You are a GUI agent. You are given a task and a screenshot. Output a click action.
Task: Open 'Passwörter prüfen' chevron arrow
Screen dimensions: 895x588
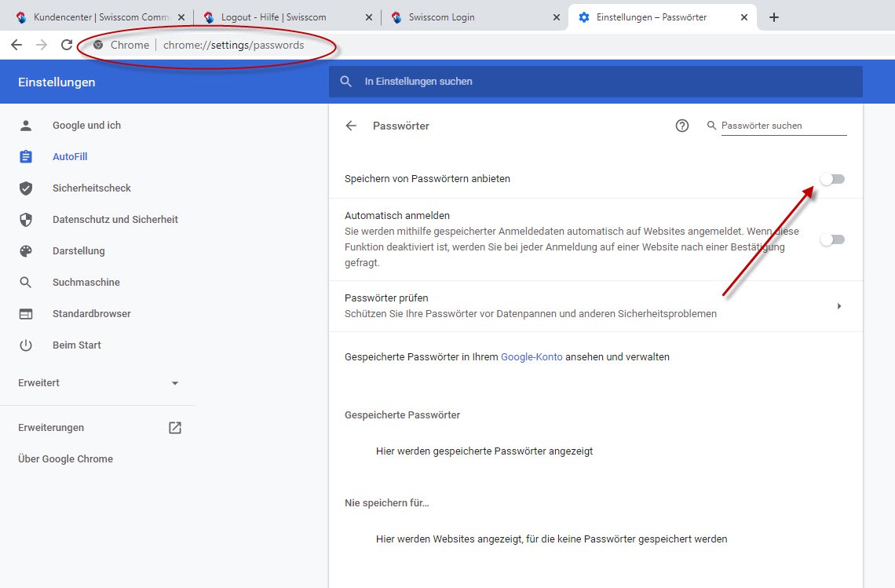pos(838,306)
